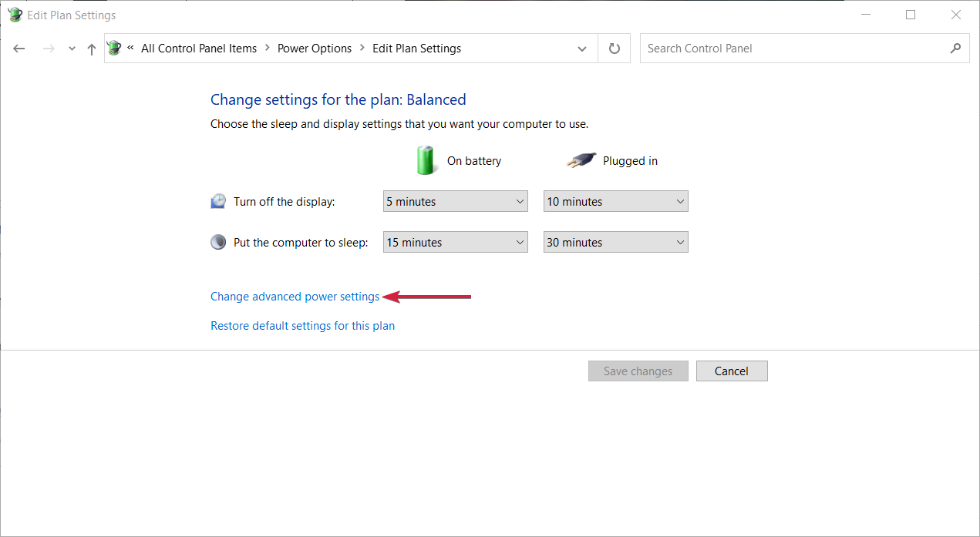This screenshot has height=537, width=980.
Task: Open Change advanced power settings
Action: [295, 296]
